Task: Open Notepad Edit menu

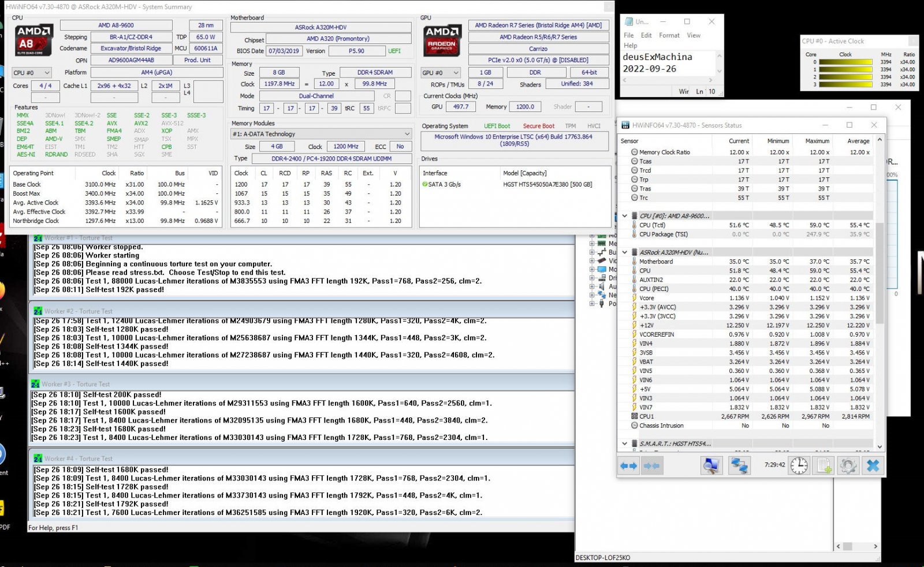Action: [x=646, y=35]
